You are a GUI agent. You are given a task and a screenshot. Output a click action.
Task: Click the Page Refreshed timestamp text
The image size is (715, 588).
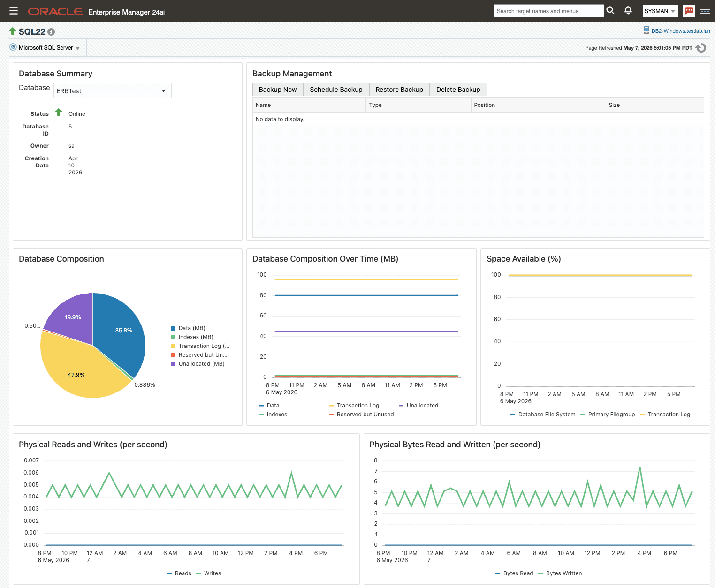[x=639, y=48]
